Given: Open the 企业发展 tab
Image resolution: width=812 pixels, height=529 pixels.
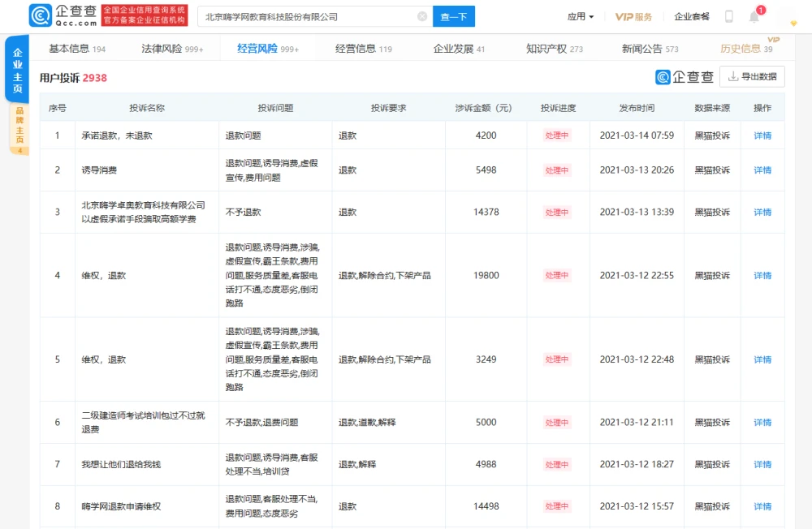Looking at the screenshot, I should (459, 49).
